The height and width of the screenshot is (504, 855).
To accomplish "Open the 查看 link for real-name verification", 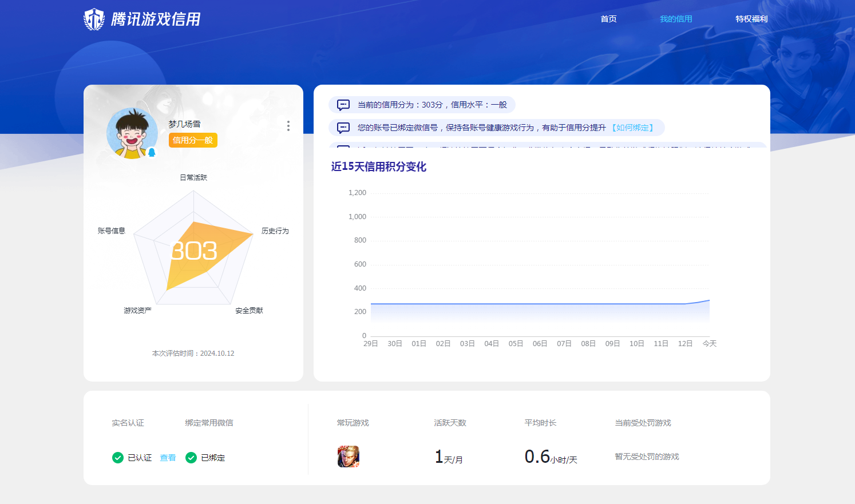I will pyautogui.click(x=168, y=458).
